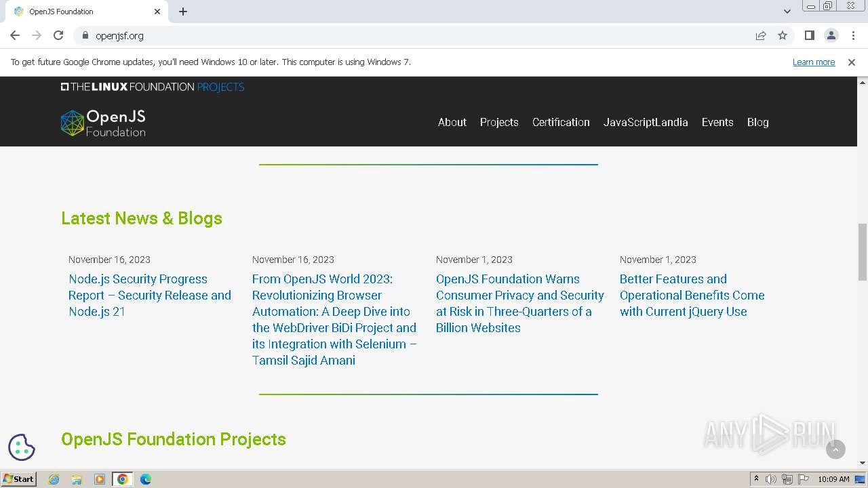This screenshot has height=488, width=868.
Task: Bookmark this tab with the star icon
Action: click(783, 35)
